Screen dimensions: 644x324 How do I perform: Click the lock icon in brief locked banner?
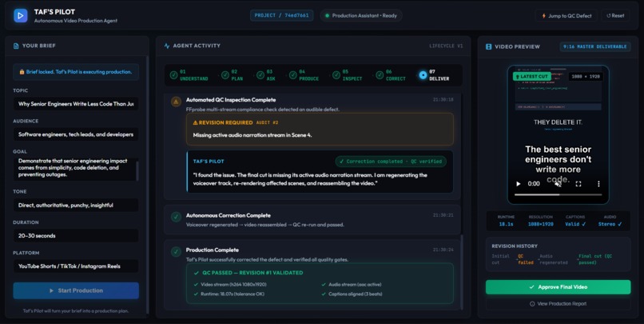(x=22, y=72)
